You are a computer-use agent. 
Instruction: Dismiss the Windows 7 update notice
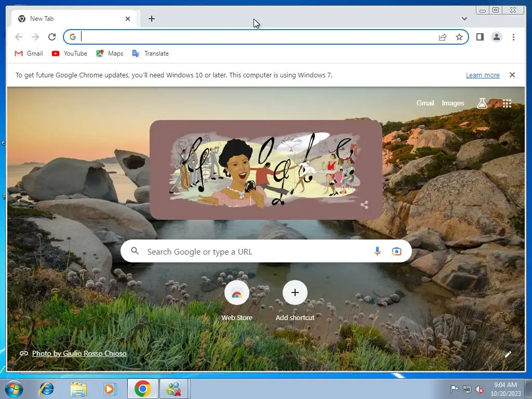[x=512, y=75]
